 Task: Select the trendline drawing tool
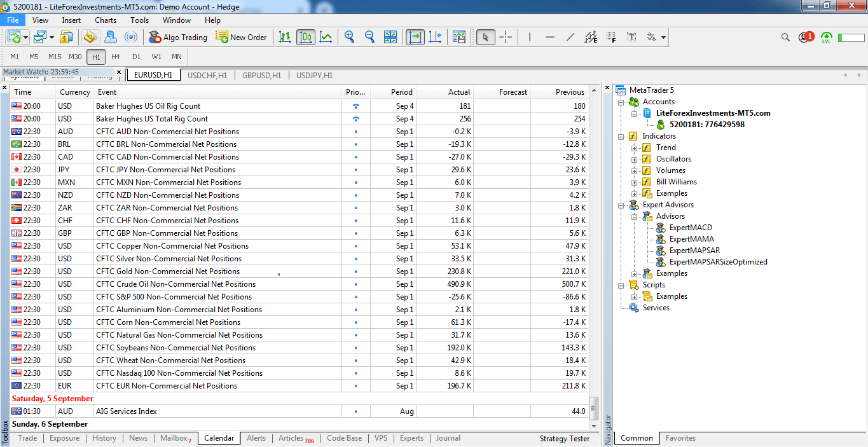pos(570,38)
